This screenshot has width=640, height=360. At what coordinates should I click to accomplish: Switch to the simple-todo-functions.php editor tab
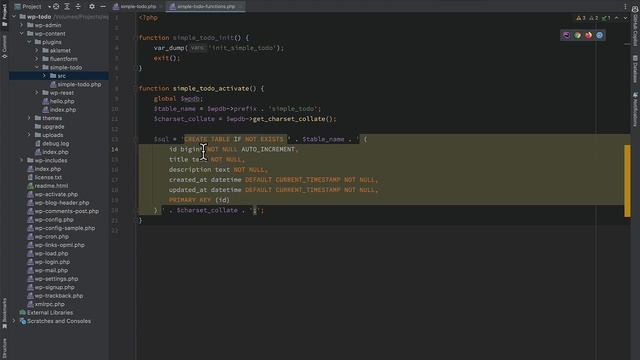coord(205,7)
